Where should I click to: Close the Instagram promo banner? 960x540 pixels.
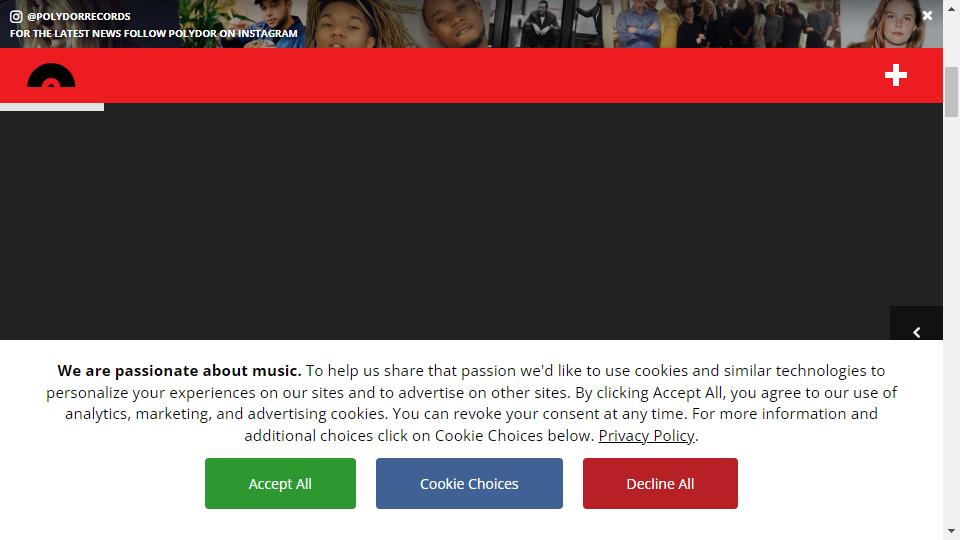tap(928, 16)
